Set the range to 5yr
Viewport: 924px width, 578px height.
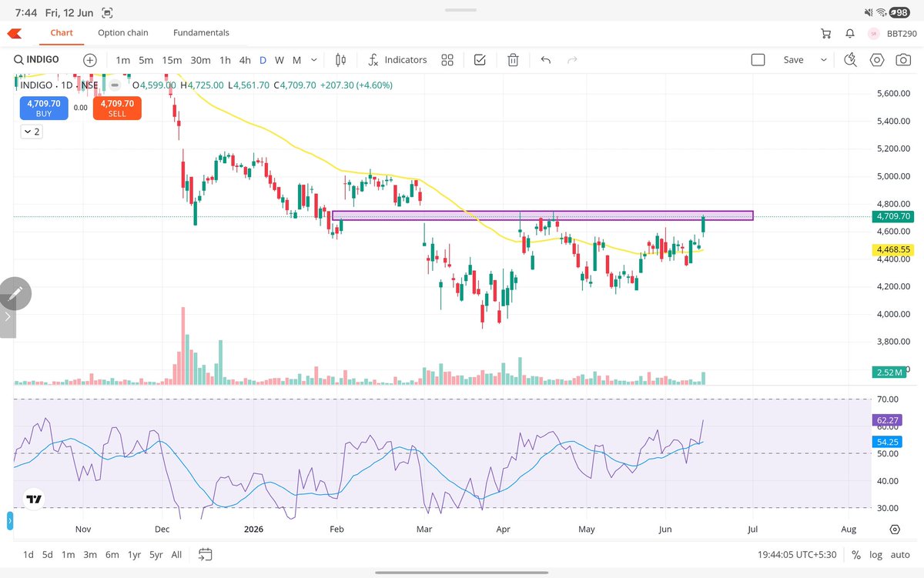(156, 555)
